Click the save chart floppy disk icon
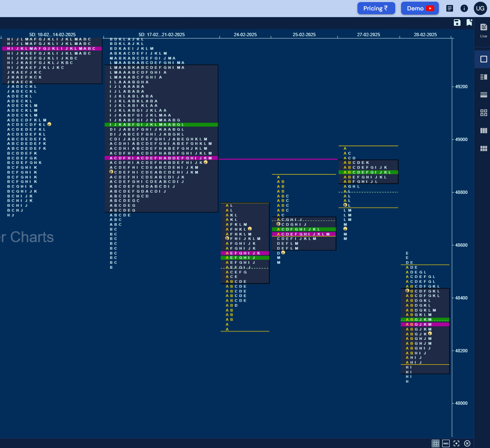 click(x=457, y=22)
